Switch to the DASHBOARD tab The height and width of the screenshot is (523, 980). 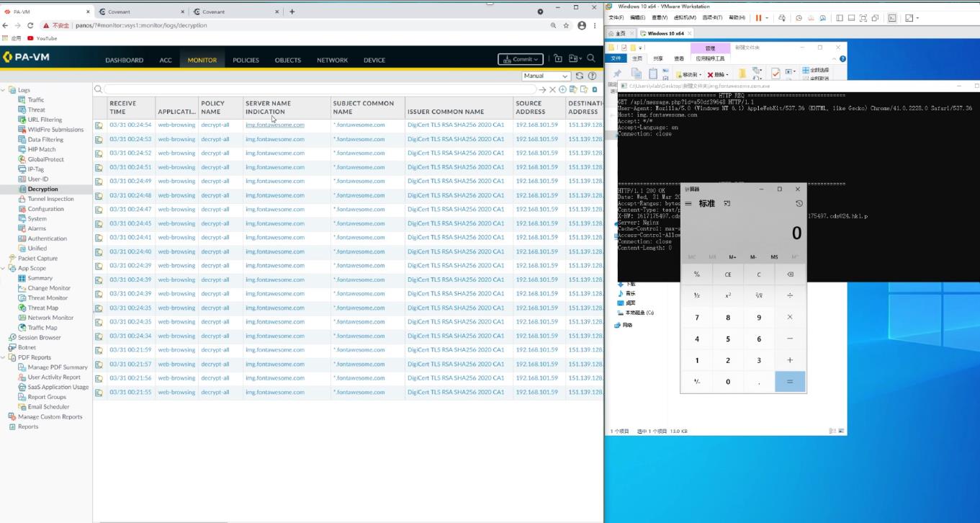[125, 60]
